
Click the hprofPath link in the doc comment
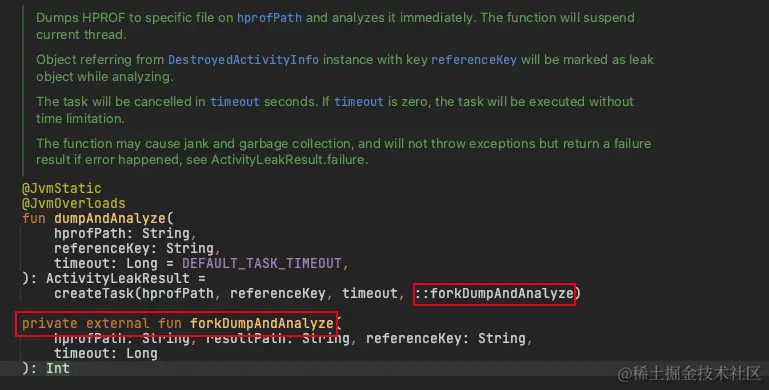269,18
